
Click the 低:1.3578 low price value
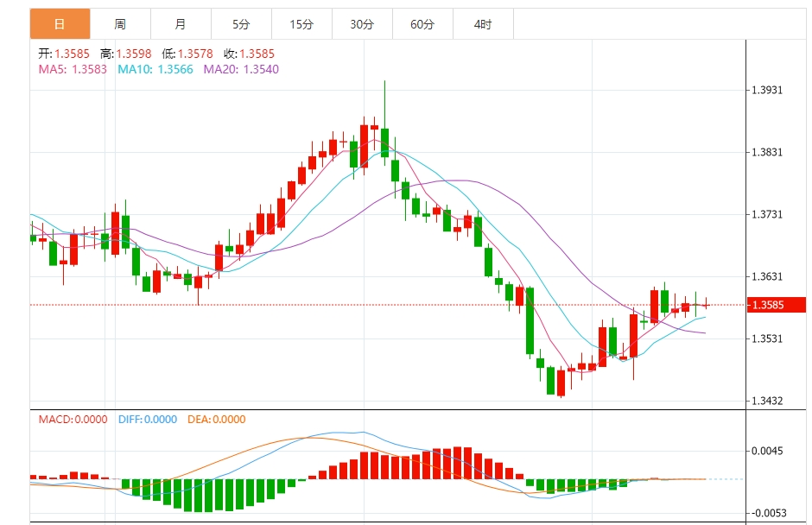pos(187,54)
